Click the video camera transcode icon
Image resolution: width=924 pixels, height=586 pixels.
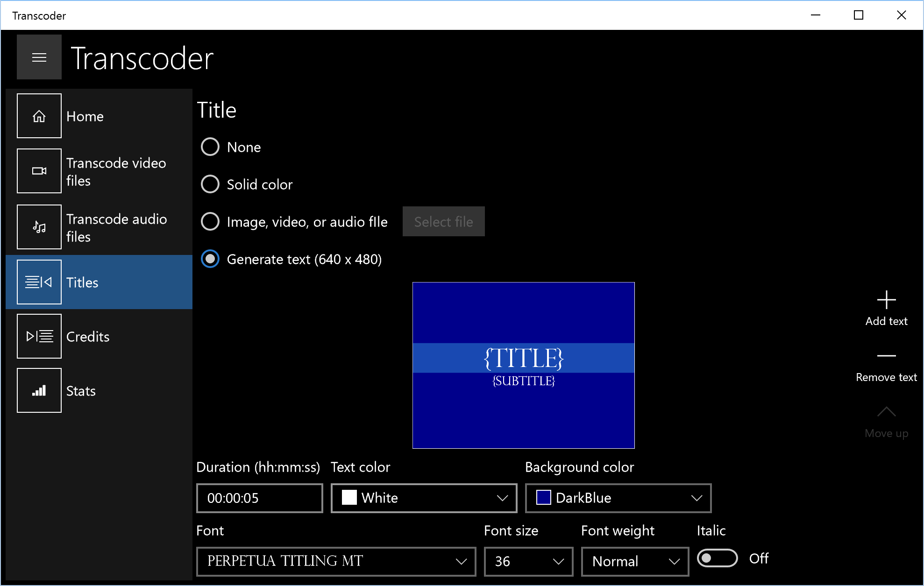tap(39, 171)
